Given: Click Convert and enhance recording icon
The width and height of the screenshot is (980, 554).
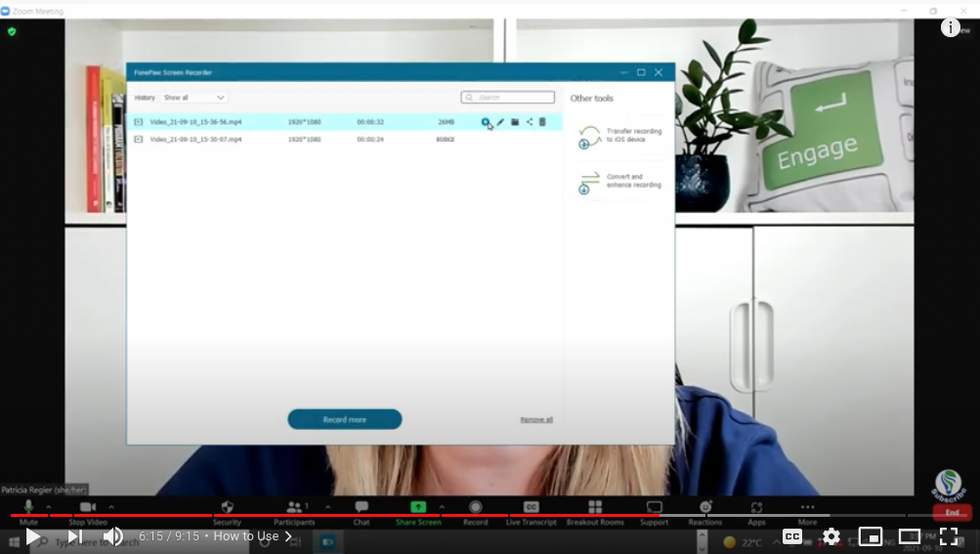Looking at the screenshot, I should [x=588, y=182].
